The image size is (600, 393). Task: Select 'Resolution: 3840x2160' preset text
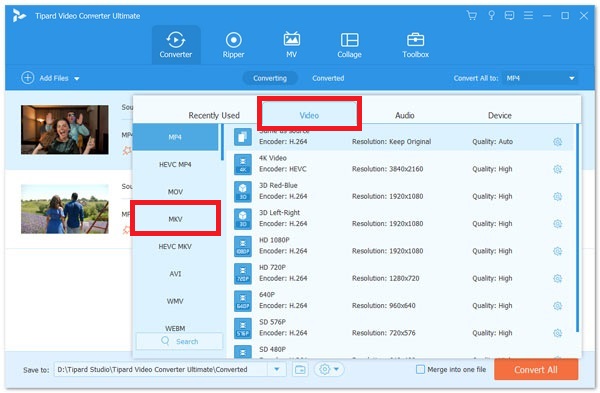pyautogui.click(x=388, y=169)
